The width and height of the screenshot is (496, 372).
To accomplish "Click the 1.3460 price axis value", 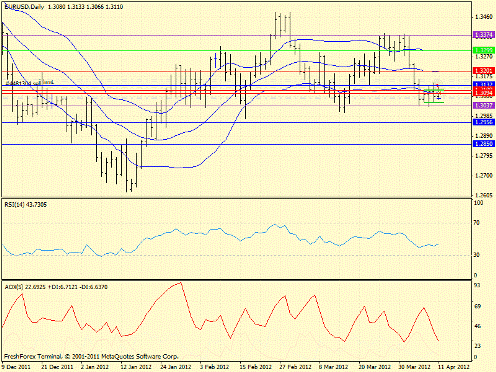I will 484,17.
